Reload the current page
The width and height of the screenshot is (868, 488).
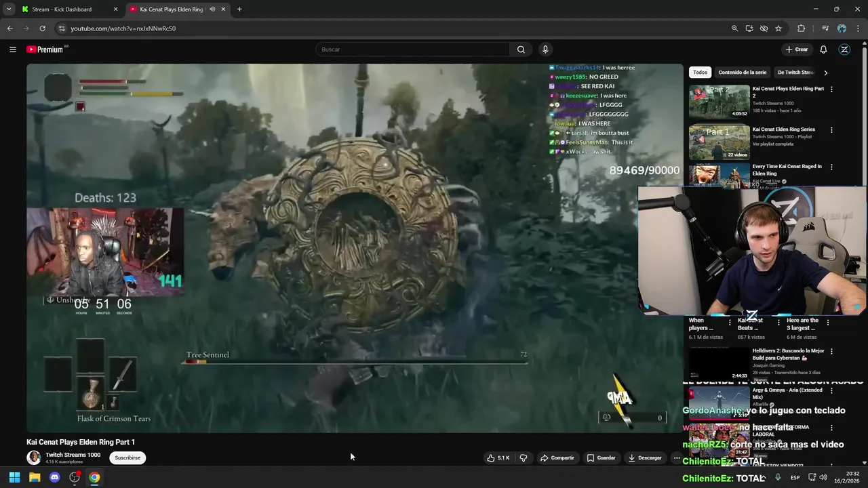tap(42, 28)
